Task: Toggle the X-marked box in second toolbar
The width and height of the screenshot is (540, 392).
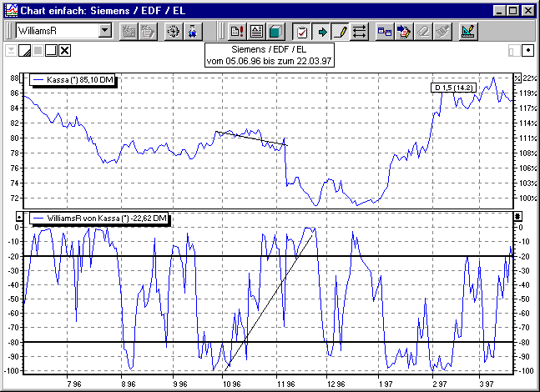Action: point(64,51)
